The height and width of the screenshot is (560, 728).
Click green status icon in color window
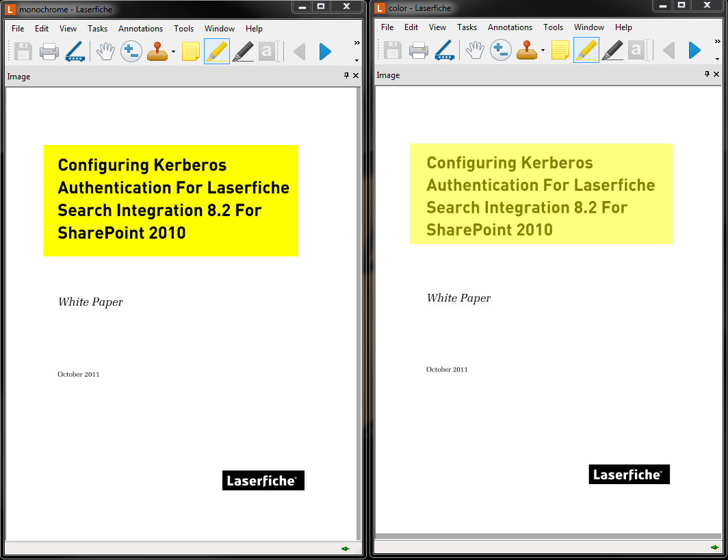714,548
